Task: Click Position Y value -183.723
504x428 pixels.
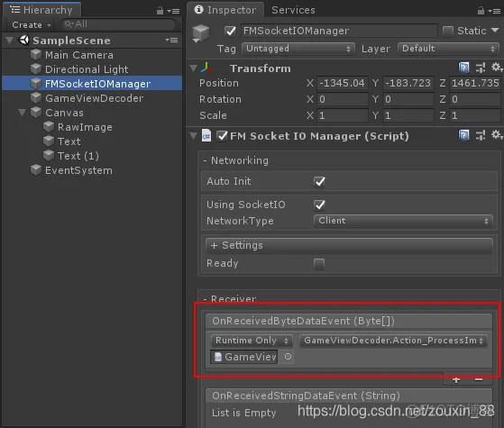Action: [408, 83]
